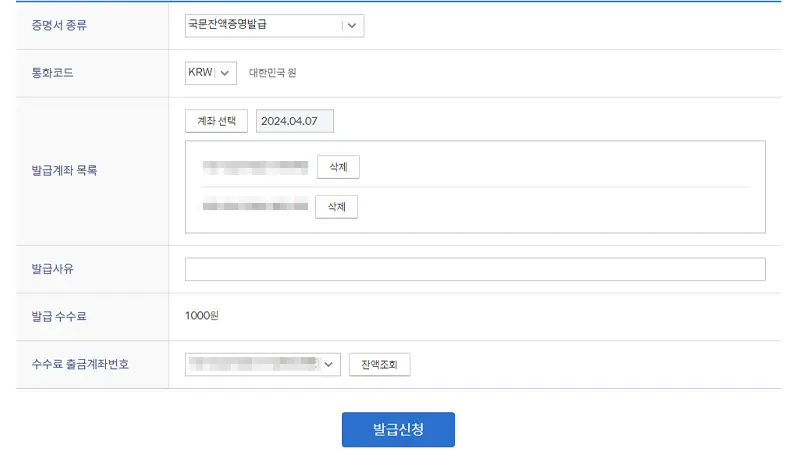
Task: Click the 계좌 선택 button
Action: [x=216, y=121]
